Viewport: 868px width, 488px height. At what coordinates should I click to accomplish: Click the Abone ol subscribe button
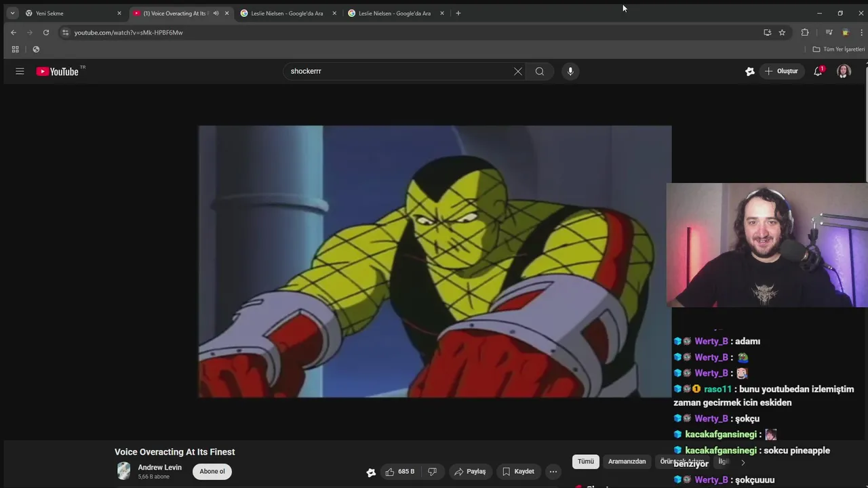pyautogui.click(x=212, y=472)
